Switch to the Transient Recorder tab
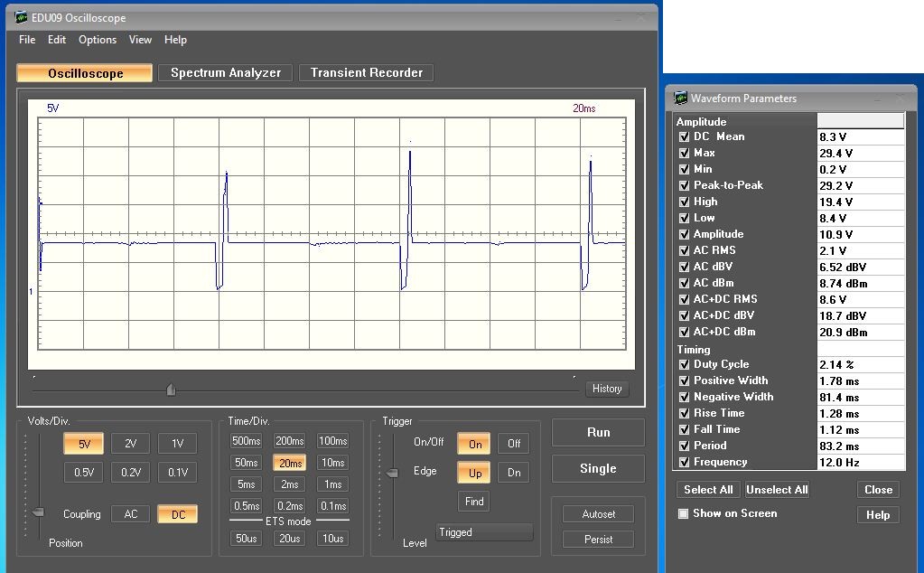The width and height of the screenshot is (924, 573). pyautogui.click(x=366, y=73)
